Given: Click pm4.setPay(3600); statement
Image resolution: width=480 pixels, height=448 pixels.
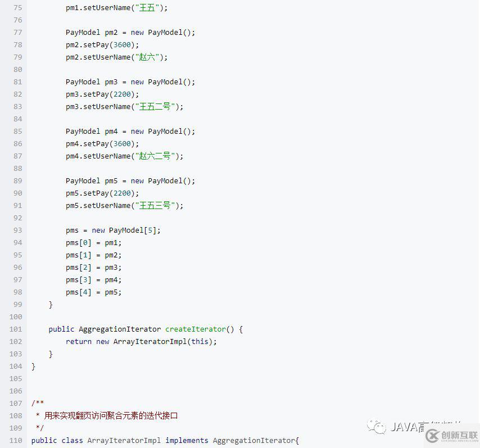Looking at the screenshot, I should [102, 144].
